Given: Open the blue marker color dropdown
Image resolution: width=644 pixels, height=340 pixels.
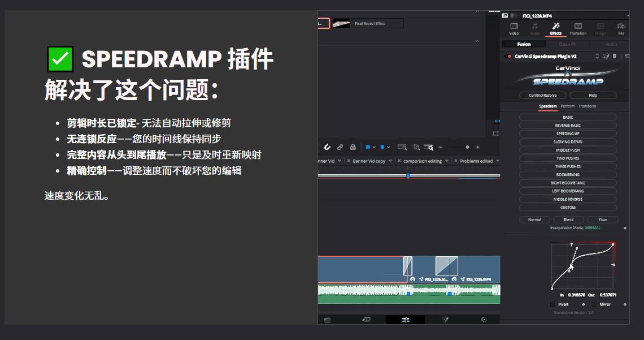Looking at the screenshot, I should (x=389, y=147).
